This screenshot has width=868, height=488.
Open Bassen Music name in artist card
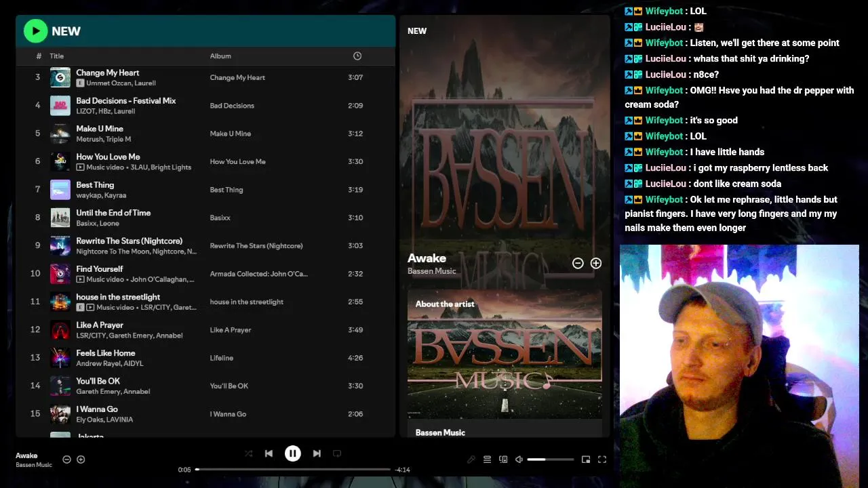tap(440, 432)
